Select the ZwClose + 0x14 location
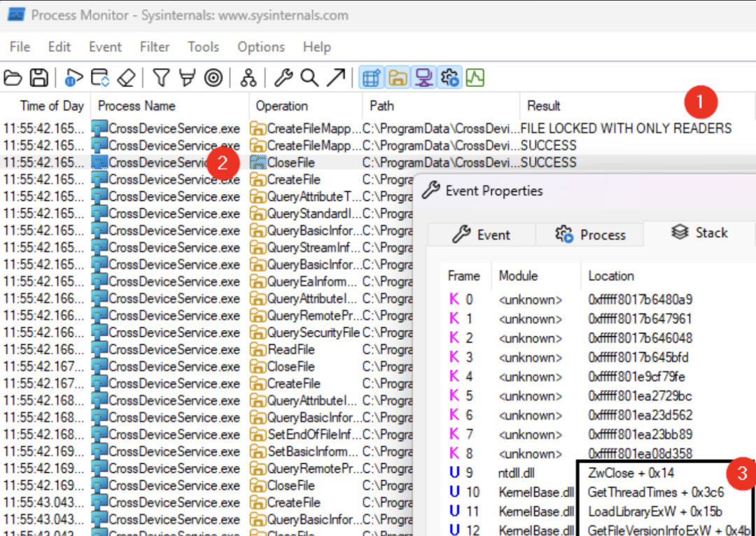 pyautogui.click(x=631, y=473)
